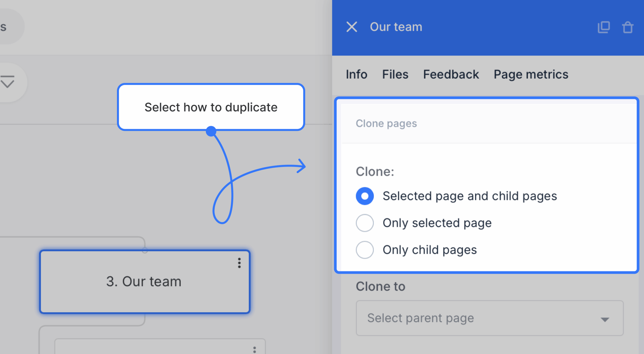Choose the Only child pages radio

(x=365, y=250)
